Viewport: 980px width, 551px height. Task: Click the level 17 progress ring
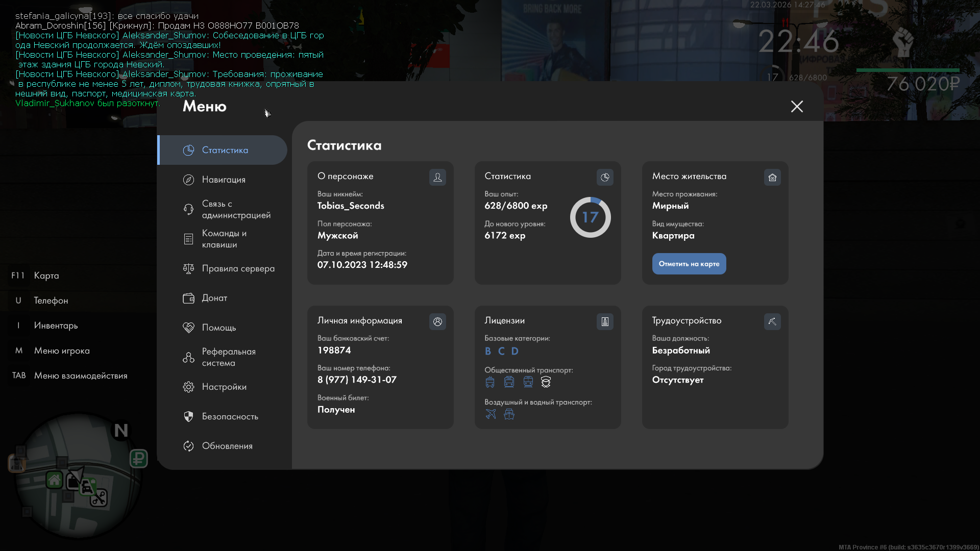[590, 217]
